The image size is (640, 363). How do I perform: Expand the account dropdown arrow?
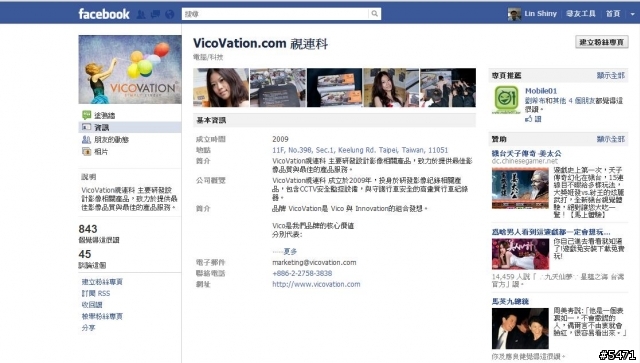click(632, 14)
